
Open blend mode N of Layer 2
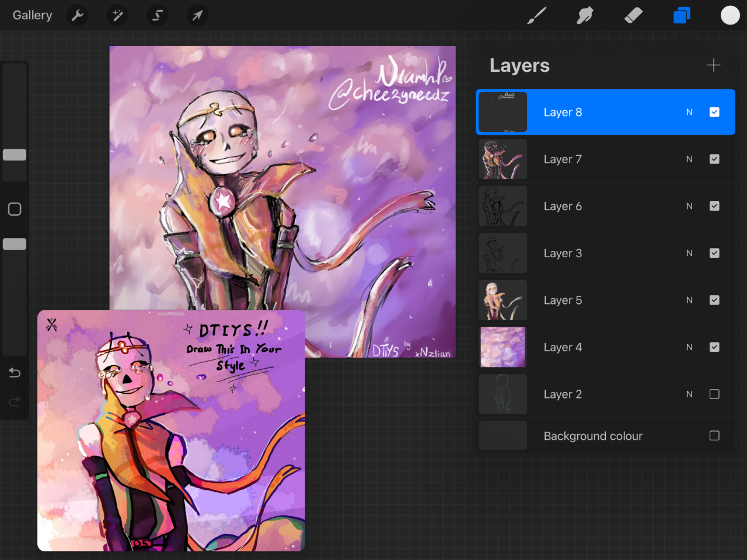point(689,394)
